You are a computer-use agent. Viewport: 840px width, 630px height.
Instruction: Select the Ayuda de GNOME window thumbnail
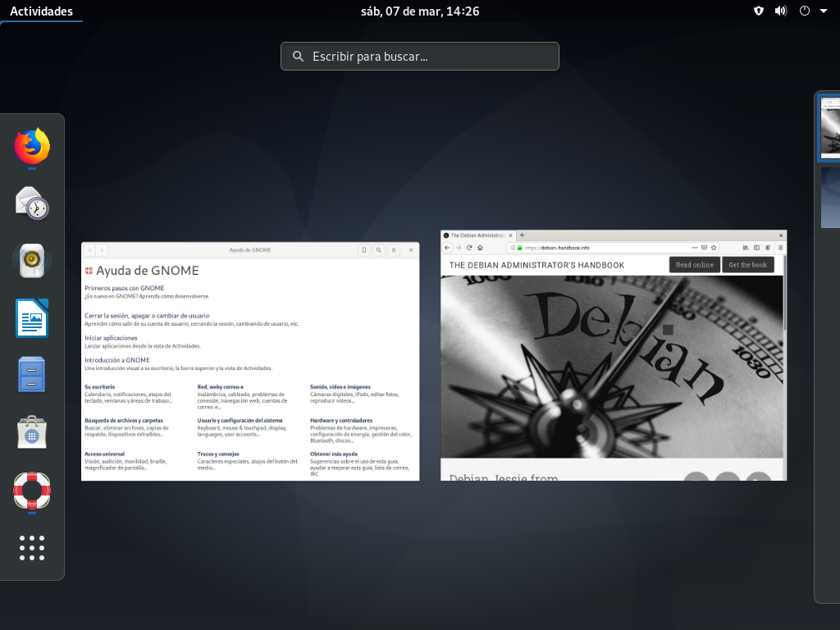point(250,361)
